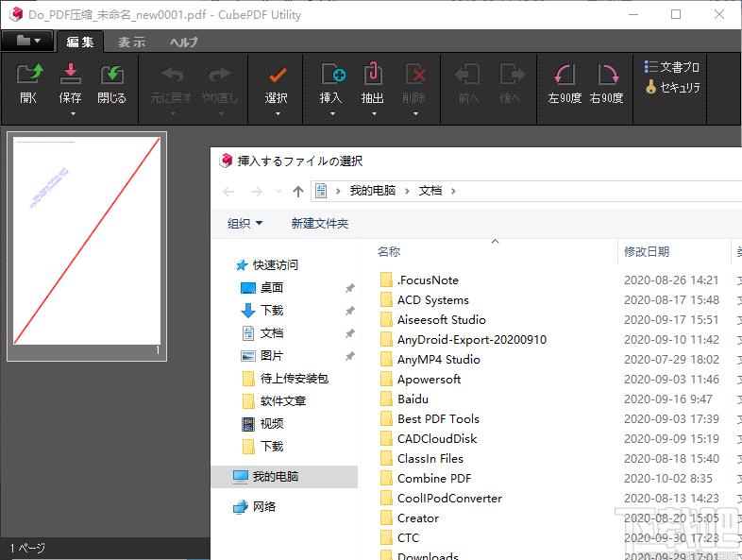
Task: Expand the 挿入 dropdown arrow
Action: pyautogui.click(x=332, y=113)
